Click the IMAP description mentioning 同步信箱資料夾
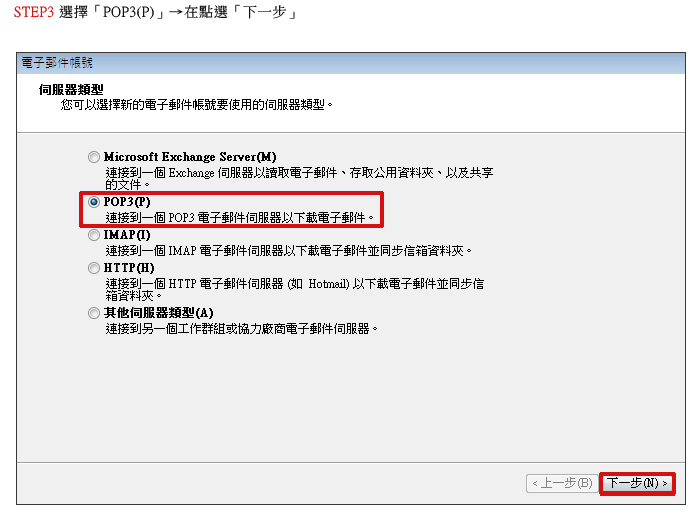The image size is (700, 531). 288,251
